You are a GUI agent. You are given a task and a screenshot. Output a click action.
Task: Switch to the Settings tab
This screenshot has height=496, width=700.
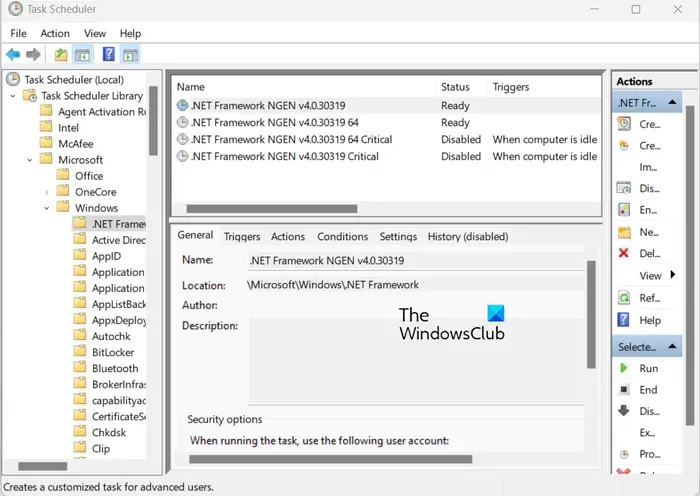(398, 237)
